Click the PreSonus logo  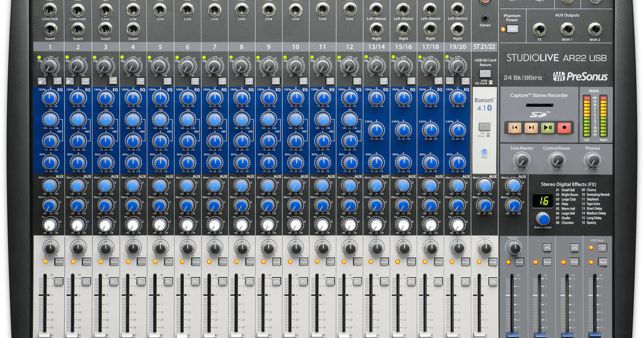(581, 77)
